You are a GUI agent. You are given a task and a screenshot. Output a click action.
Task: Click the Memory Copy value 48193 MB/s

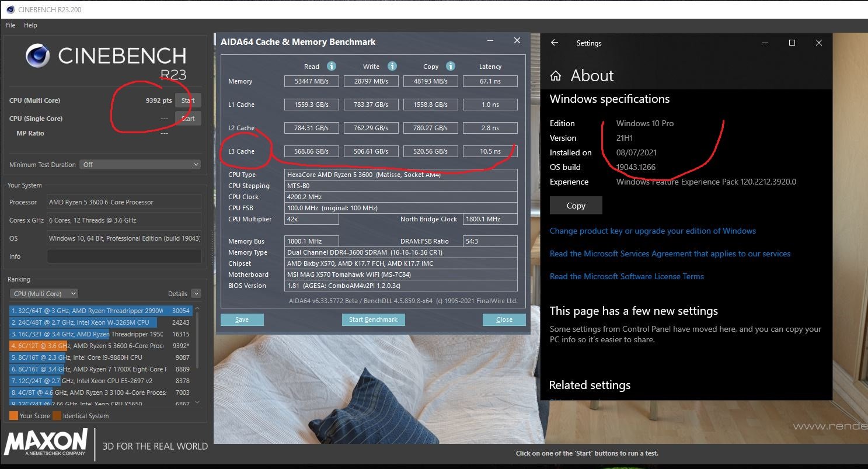(430, 81)
